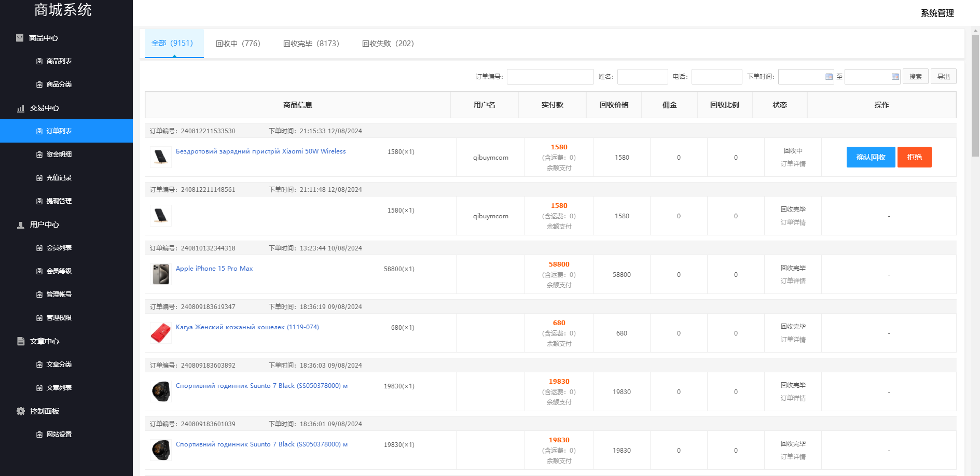Focus the 订单编号 input field
This screenshot has height=476, width=980.
point(550,77)
